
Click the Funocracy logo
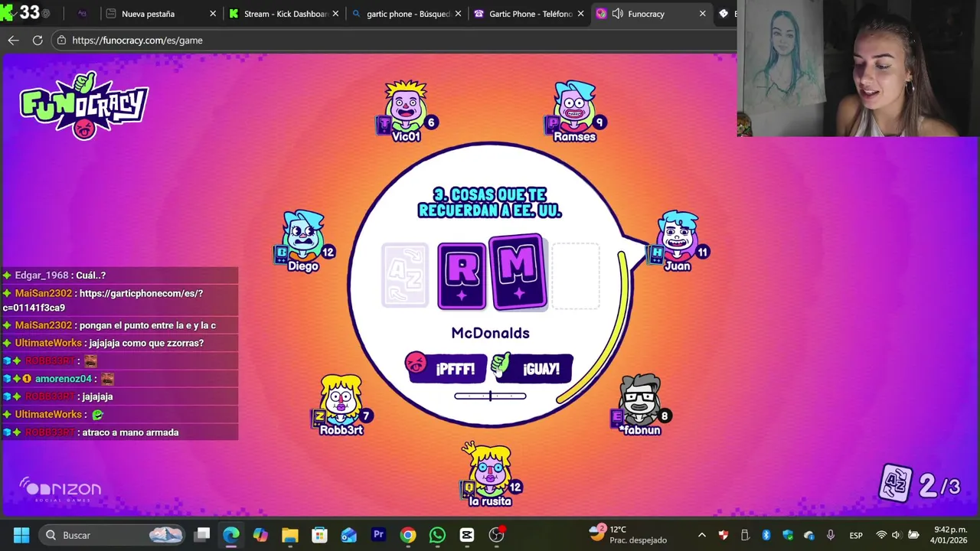(84, 106)
